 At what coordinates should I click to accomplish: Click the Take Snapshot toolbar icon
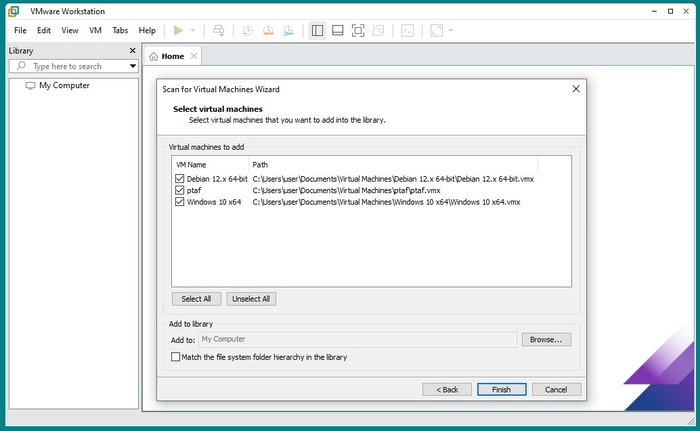[x=247, y=30]
